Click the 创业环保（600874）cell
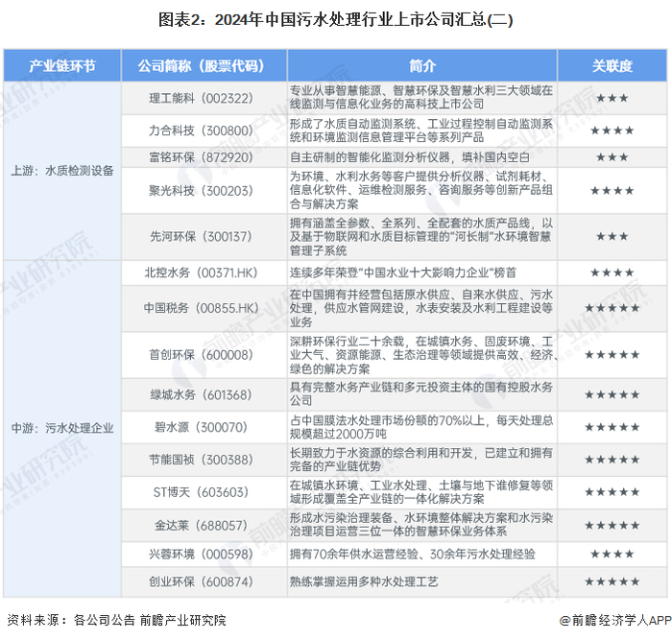Viewport: 672px width, 640px height. 204,581
